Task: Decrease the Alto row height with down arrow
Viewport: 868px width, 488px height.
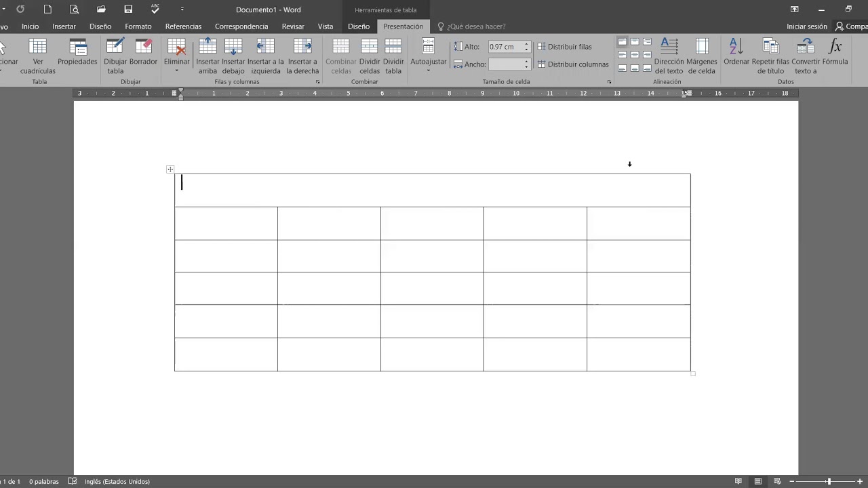Action: coord(526,50)
